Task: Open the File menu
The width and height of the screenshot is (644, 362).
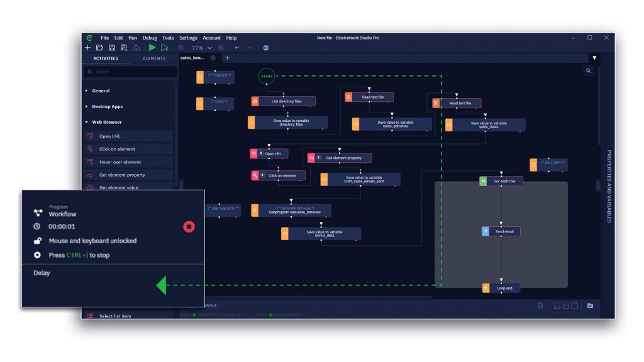Action: coord(105,38)
